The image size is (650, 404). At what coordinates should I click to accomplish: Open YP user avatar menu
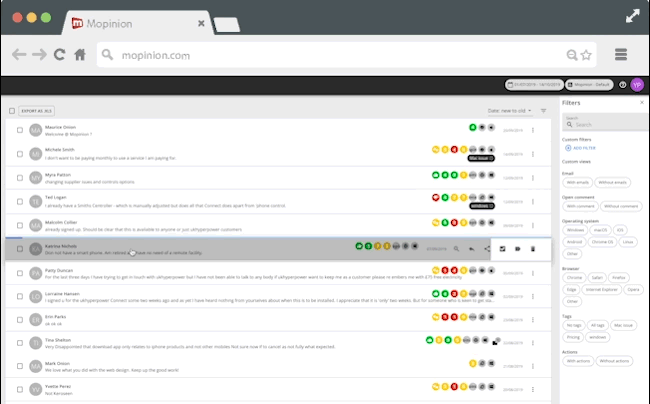637,85
